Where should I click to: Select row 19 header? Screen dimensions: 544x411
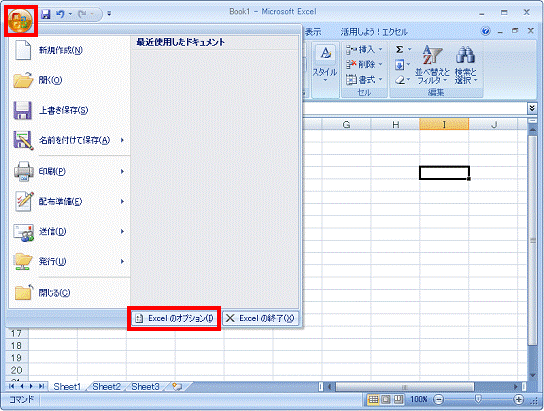tap(16, 358)
